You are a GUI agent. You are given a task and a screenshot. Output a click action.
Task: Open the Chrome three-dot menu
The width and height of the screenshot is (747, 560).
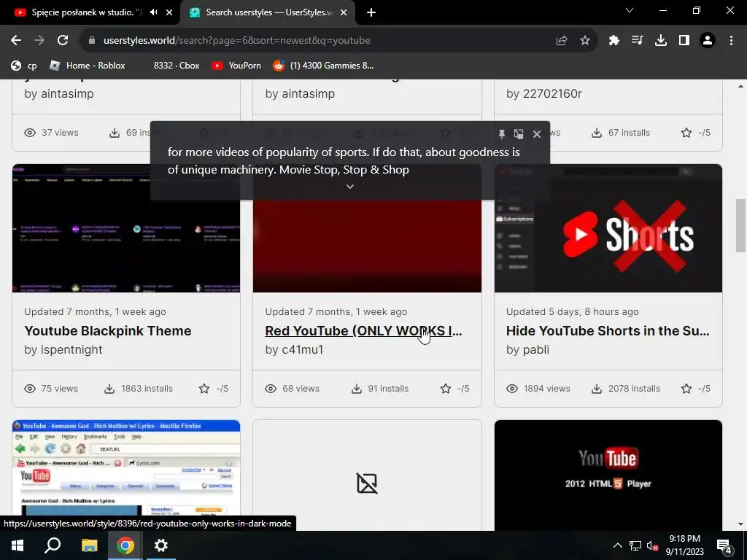click(731, 41)
